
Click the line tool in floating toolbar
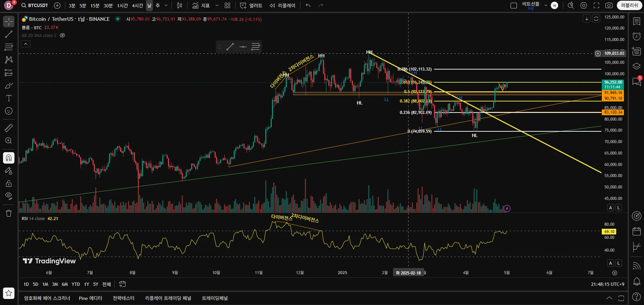[230, 47]
